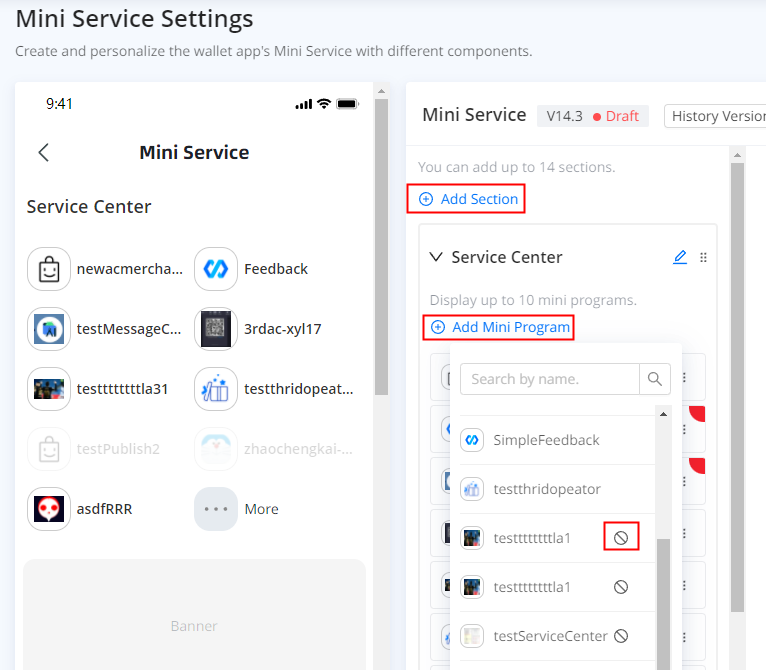Tap the Feedback app icon in preview
This screenshot has height=670, width=766.
(216, 269)
